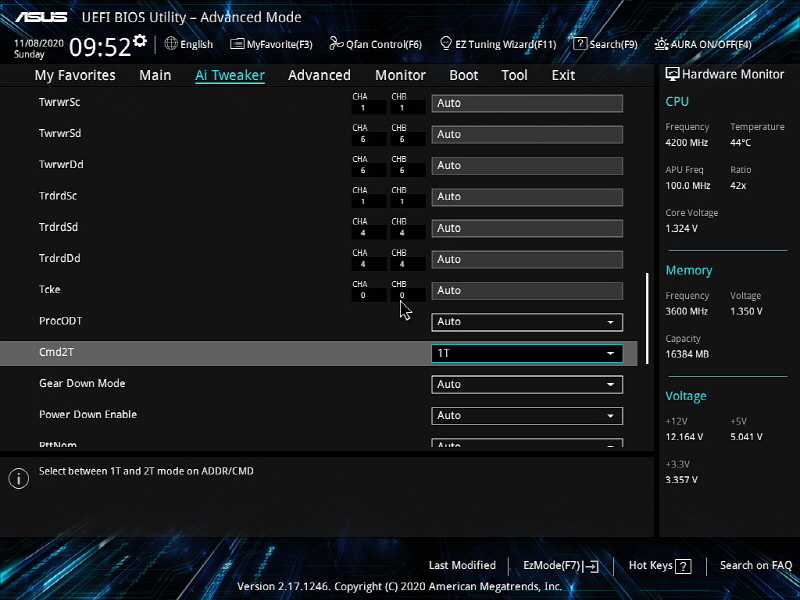Select the Cmd2T row label

(56, 352)
